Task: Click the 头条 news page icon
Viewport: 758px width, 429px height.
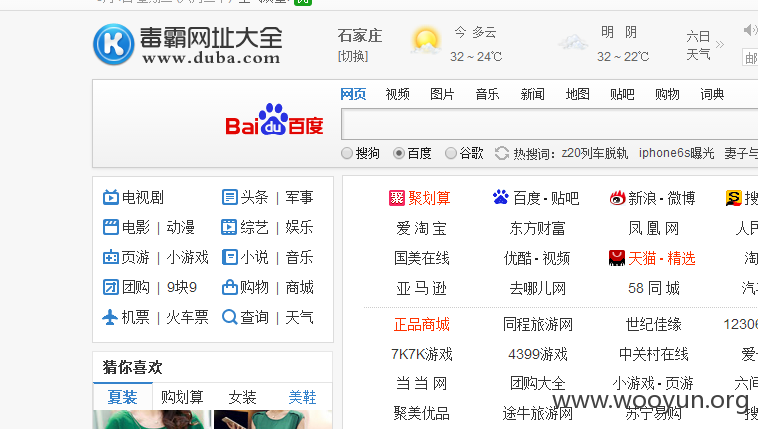Action: 230,197
